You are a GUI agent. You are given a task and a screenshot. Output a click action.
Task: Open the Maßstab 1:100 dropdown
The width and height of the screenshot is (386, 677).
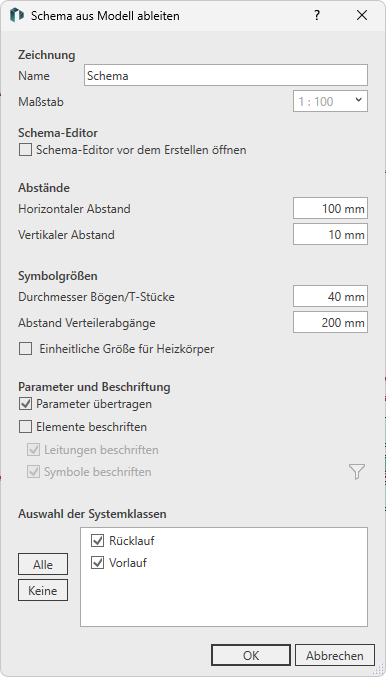[x=330, y=101]
